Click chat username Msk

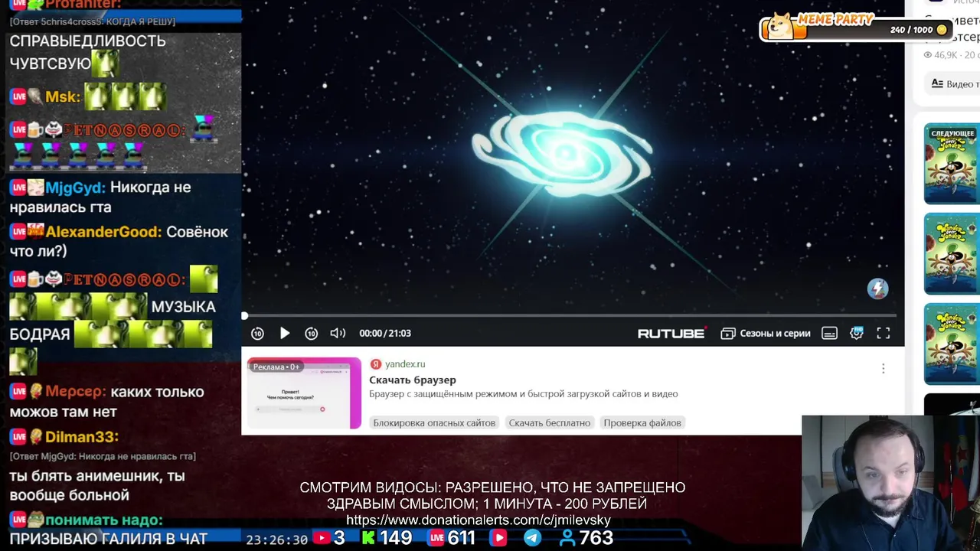pyautogui.click(x=62, y=97)
